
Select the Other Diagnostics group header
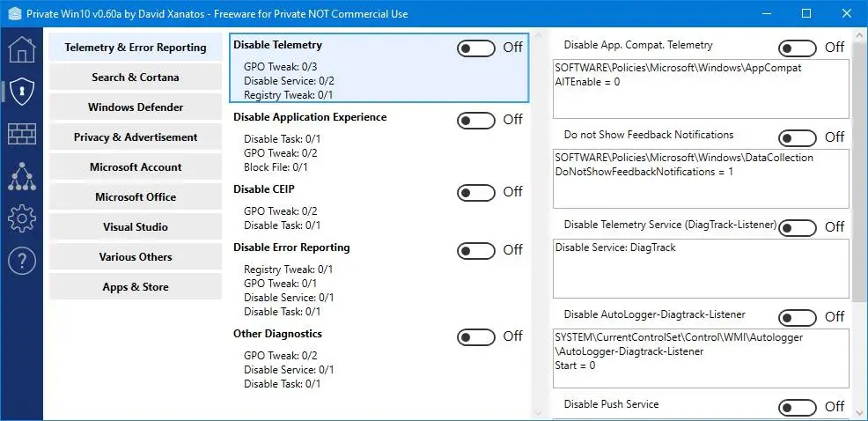coord(277,334)
